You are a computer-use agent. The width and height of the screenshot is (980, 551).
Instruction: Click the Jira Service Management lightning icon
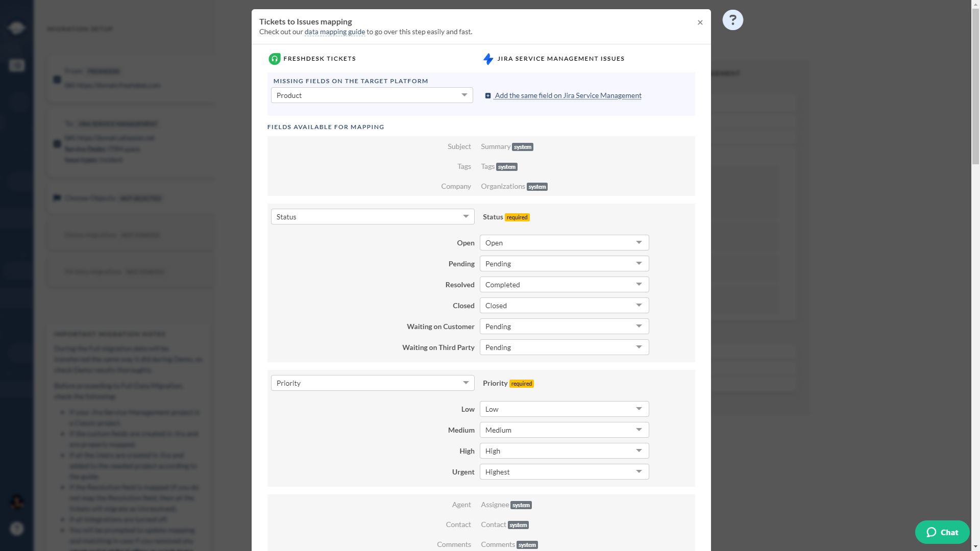coord(488,59)
